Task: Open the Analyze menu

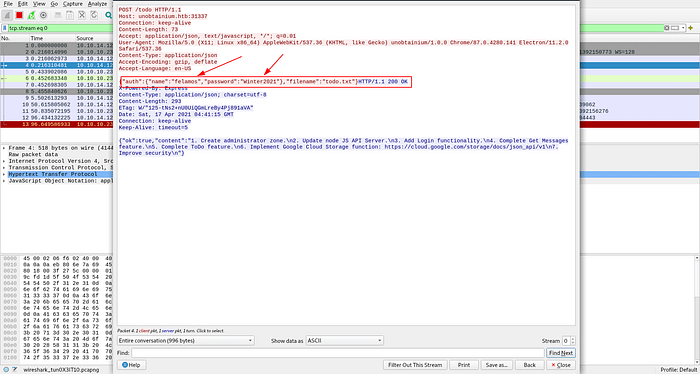Action: point(97,4)
